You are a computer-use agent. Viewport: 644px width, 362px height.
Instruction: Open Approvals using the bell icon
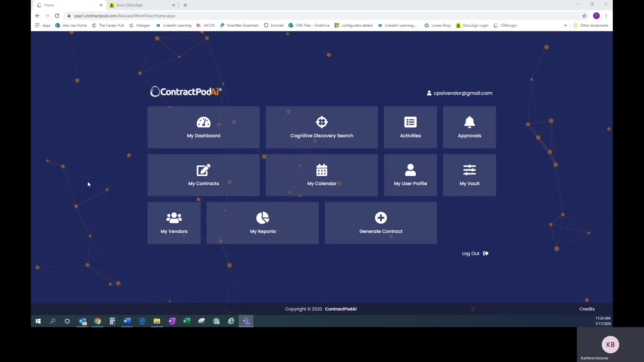[x=469, y=122]
